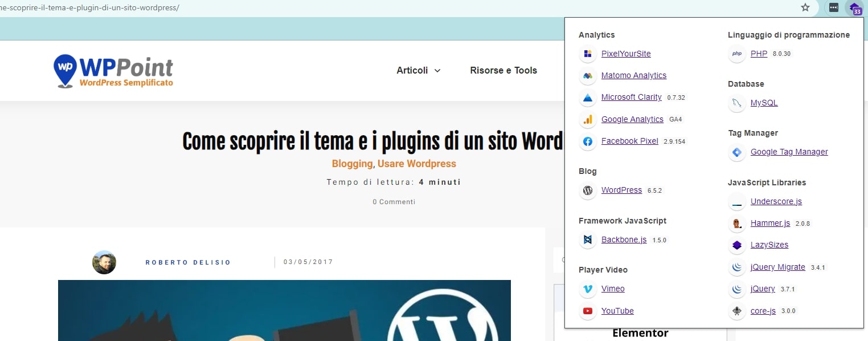Click the jQuery 3.7.1 logo icon
Viewport: 868px width, 341px height.
coord(737,289)
